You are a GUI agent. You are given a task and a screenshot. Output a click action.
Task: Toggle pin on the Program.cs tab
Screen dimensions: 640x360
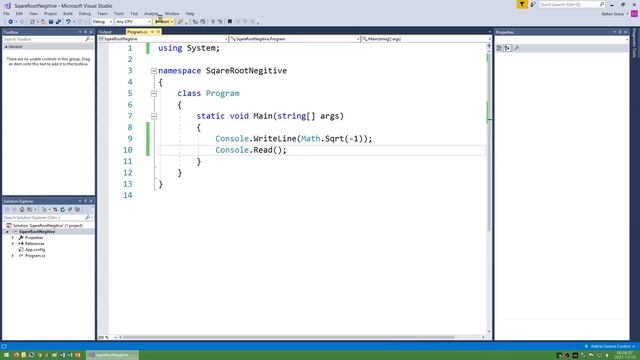click(152, 32)
